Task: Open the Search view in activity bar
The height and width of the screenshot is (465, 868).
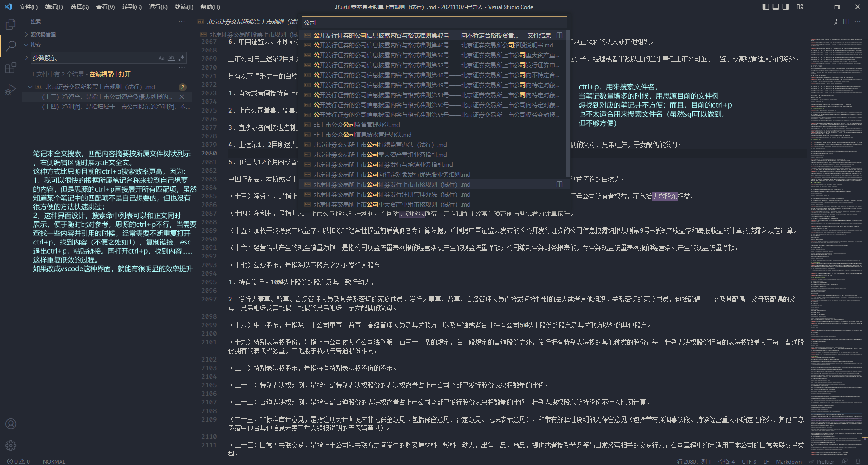Action: (x=11, y=46)
